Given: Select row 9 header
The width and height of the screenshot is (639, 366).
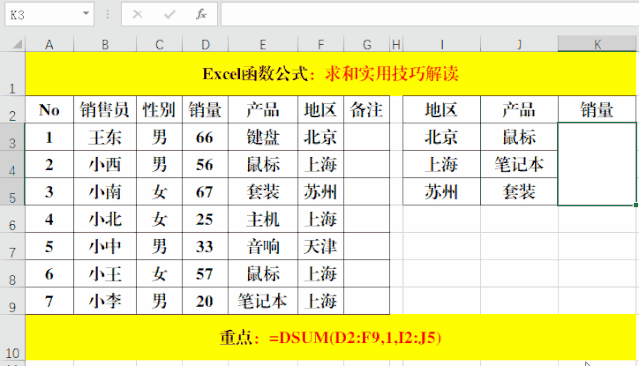Looking at the screenshot, I should click(x=12, y=301).
